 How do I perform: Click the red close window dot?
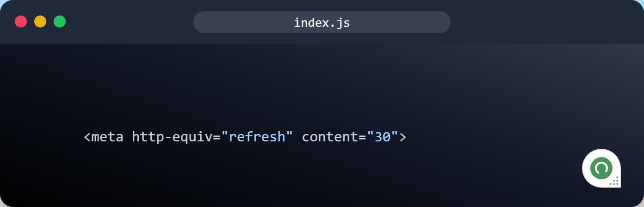coord(21,22)
